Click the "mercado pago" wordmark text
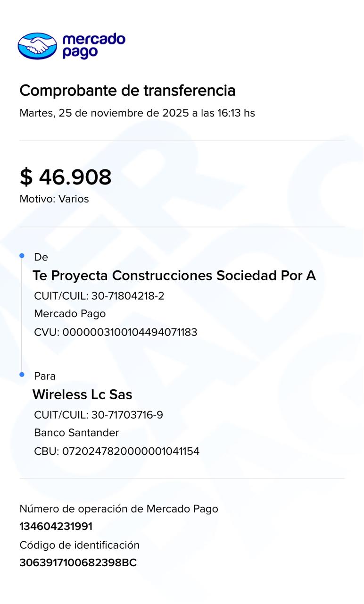The width and height of the screenshot is (364, 604). pos(93,46)
